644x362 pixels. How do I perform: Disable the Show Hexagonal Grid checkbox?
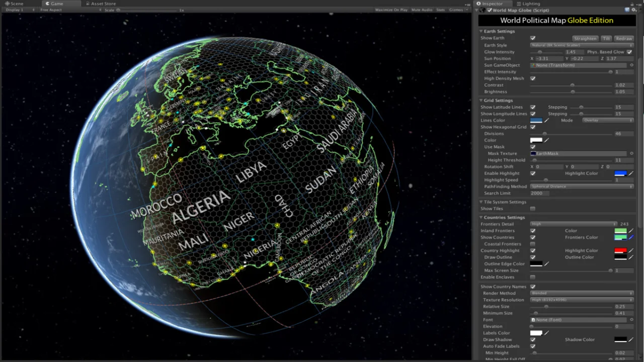click(533, 127)
